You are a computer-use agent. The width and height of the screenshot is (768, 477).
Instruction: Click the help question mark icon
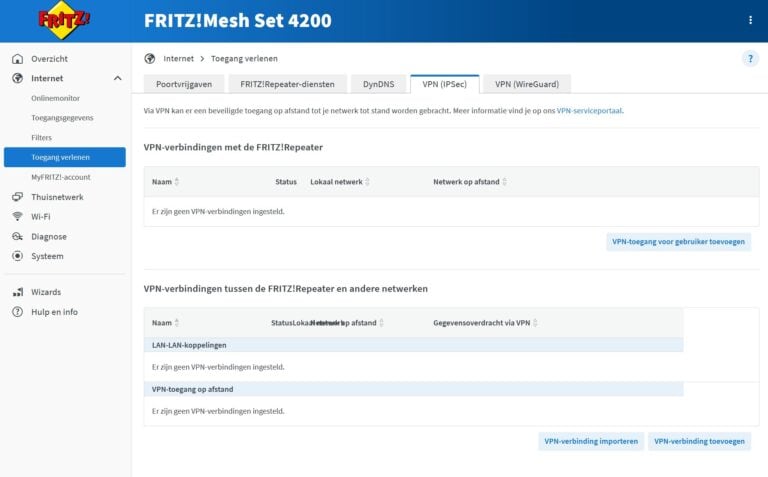click(750, 59)
